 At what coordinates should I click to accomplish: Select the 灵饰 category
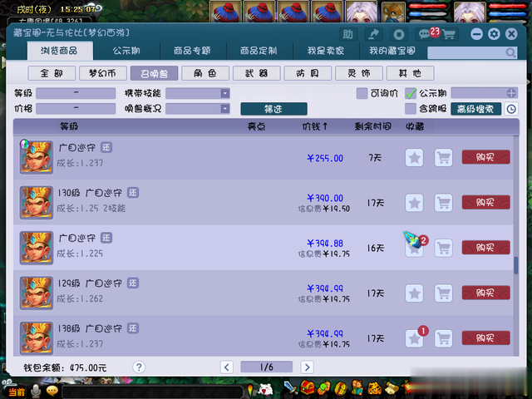tap(359, 73)
